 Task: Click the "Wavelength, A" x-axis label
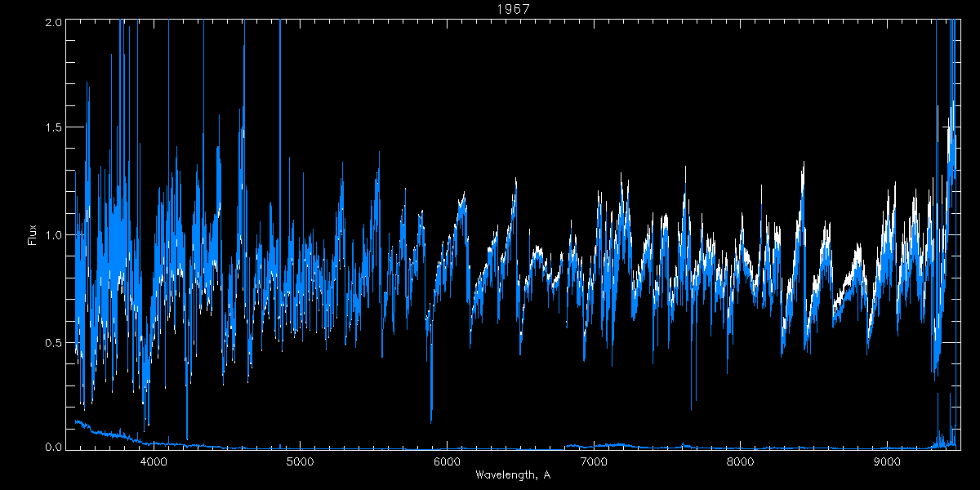513,474
